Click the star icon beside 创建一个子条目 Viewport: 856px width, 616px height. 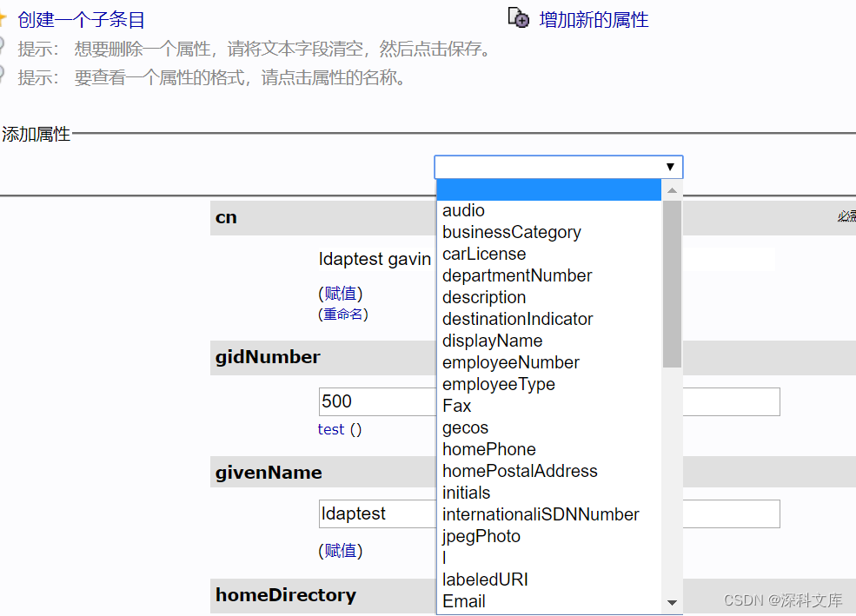point(3,19)
